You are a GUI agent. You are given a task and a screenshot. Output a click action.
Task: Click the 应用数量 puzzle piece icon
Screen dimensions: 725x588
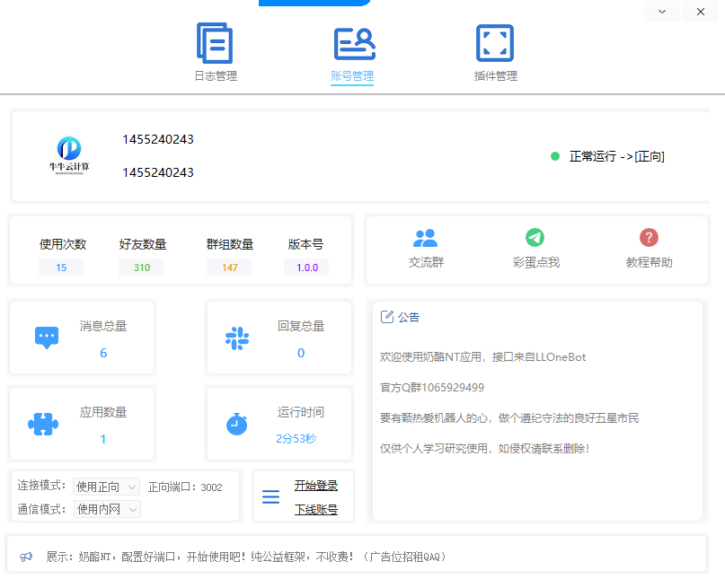[42, 423]
